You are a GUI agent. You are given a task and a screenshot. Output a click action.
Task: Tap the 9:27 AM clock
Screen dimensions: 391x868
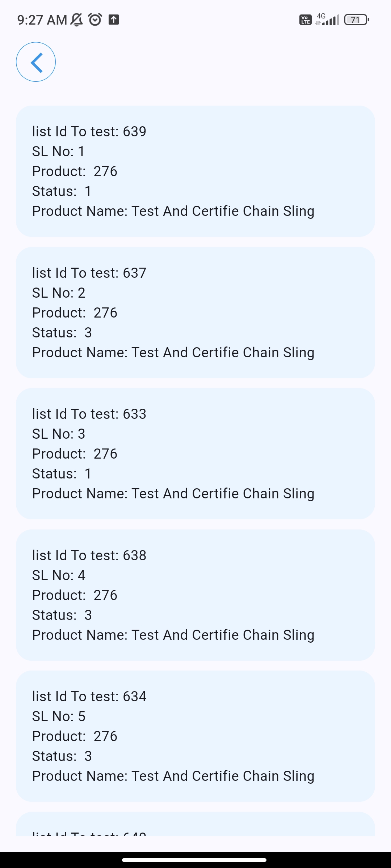coord(42,20)
